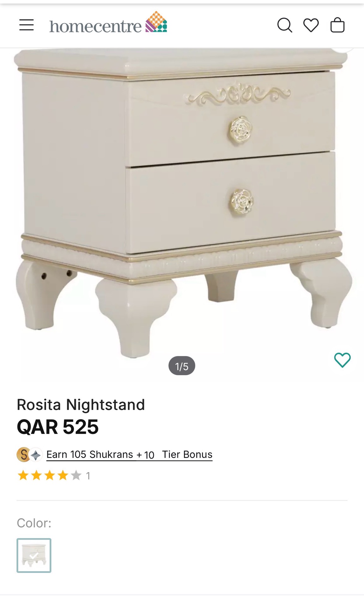View wishlist via header heart icon
The height and width of the screenshot is (606, 364).
pos(311,25)
